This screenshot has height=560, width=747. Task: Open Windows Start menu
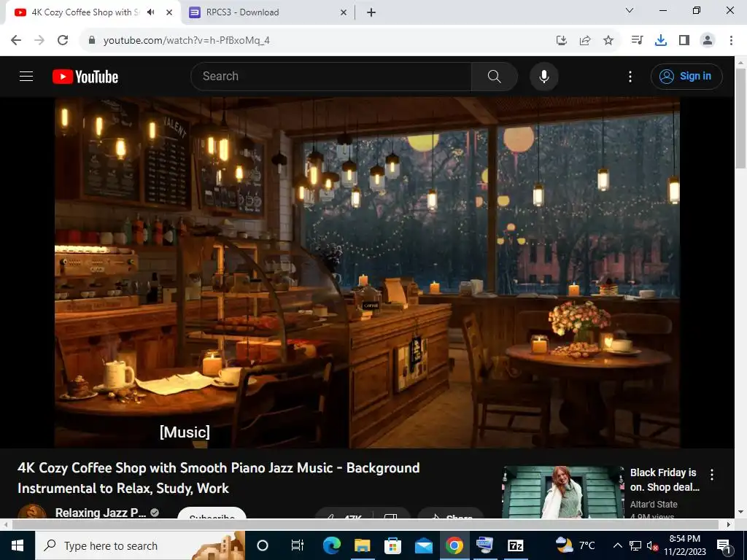point(18,545)
